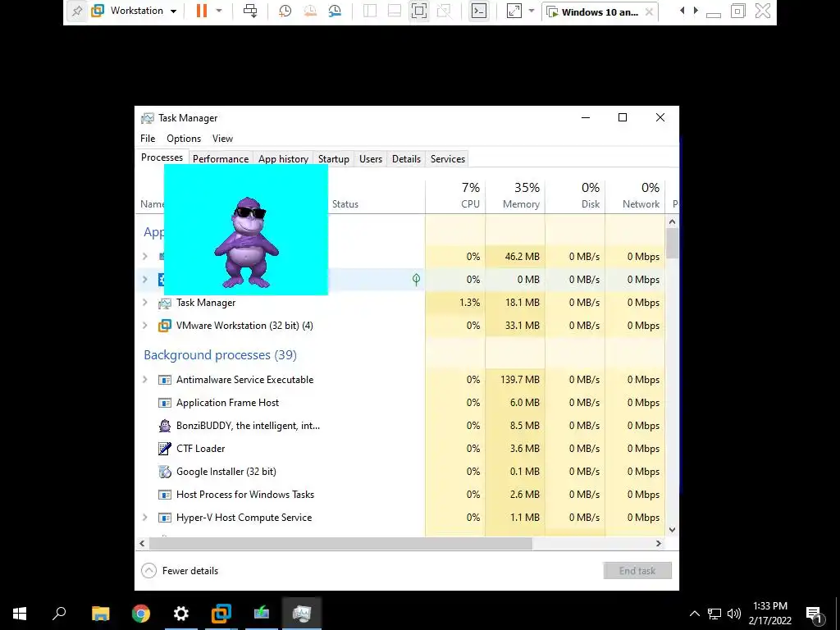Click the BonziBUDDY process icon

(x=164, y=426)
